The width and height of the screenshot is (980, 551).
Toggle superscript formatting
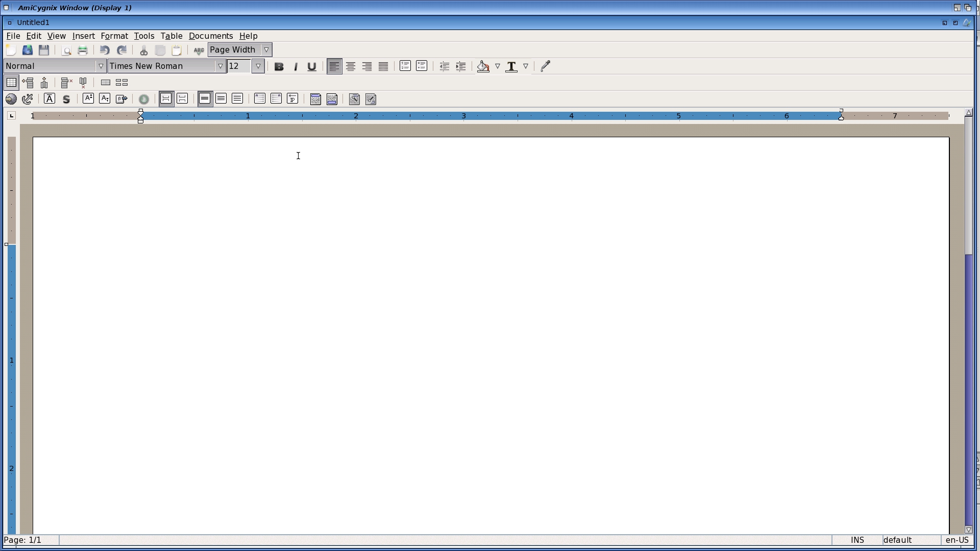tap(88, 99)
